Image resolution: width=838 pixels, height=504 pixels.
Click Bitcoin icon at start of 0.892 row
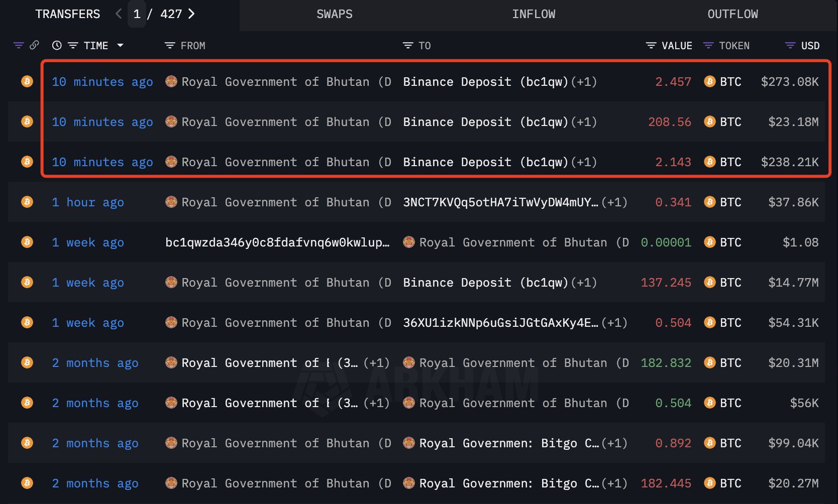[27, 443]
